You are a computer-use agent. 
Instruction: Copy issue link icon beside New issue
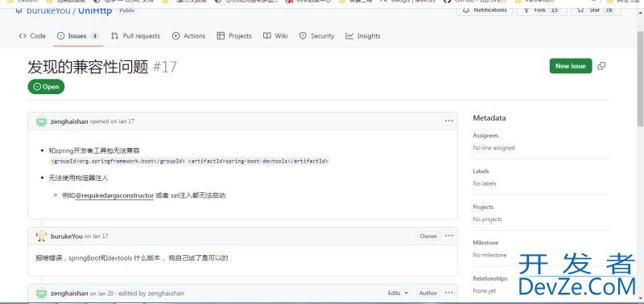pyautogui.click(x=601, y=66)
